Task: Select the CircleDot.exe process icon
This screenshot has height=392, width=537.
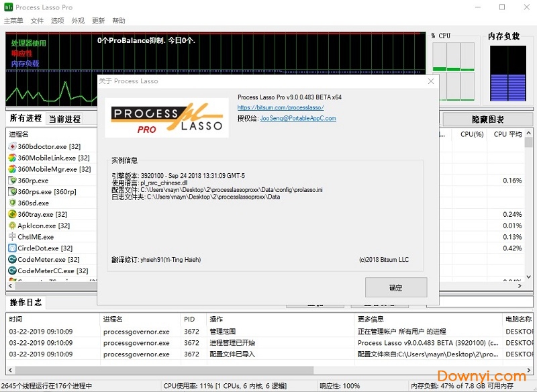Action: (x=12, y=248)
